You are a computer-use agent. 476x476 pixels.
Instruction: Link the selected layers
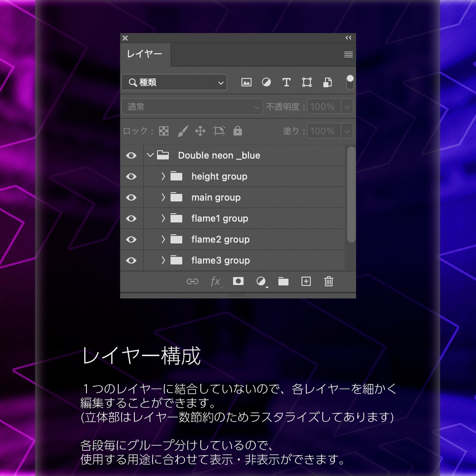point(193,282)
